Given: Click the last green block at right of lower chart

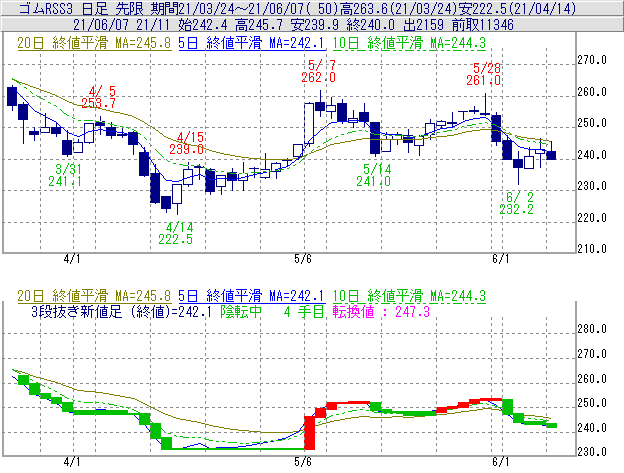Looking at the screenshot, I should click(x=551, y=425).
